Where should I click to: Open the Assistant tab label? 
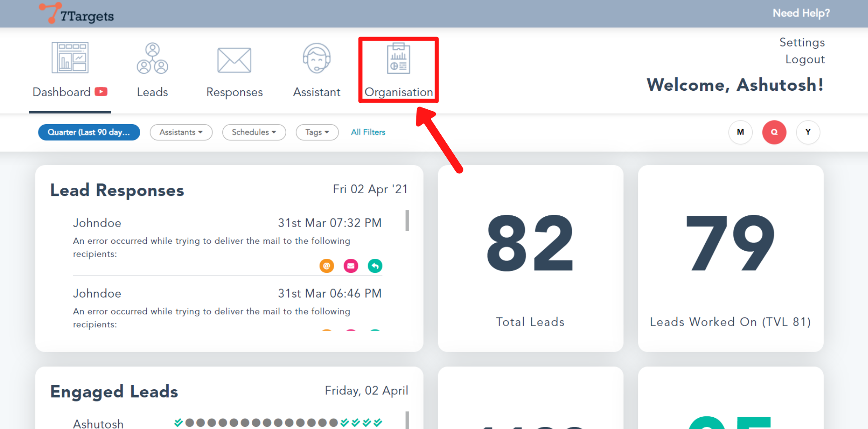click(316, 92)
